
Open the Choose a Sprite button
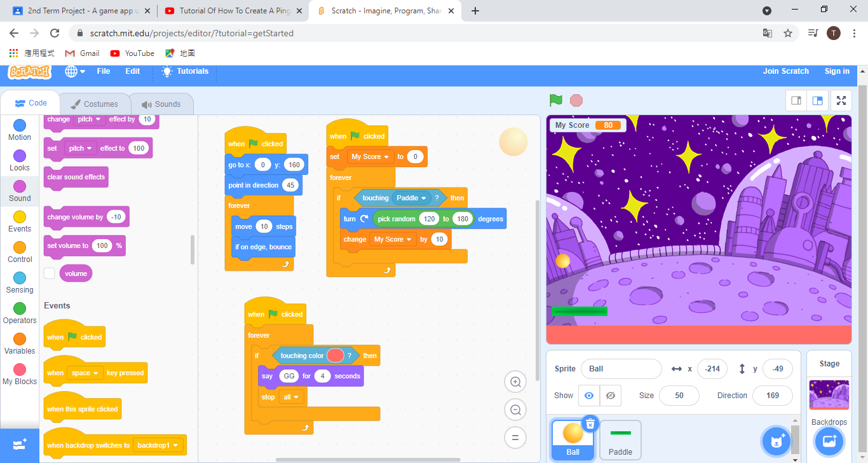tap(776, 441)
